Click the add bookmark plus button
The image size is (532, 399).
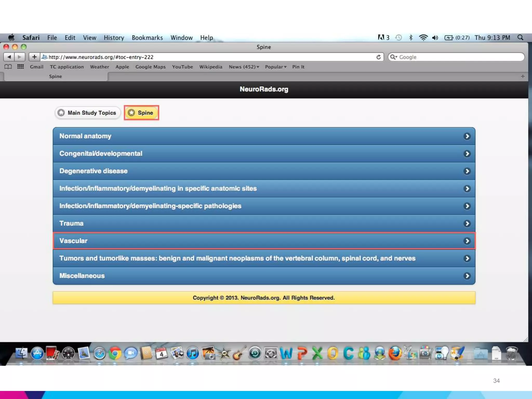point(34,57)
